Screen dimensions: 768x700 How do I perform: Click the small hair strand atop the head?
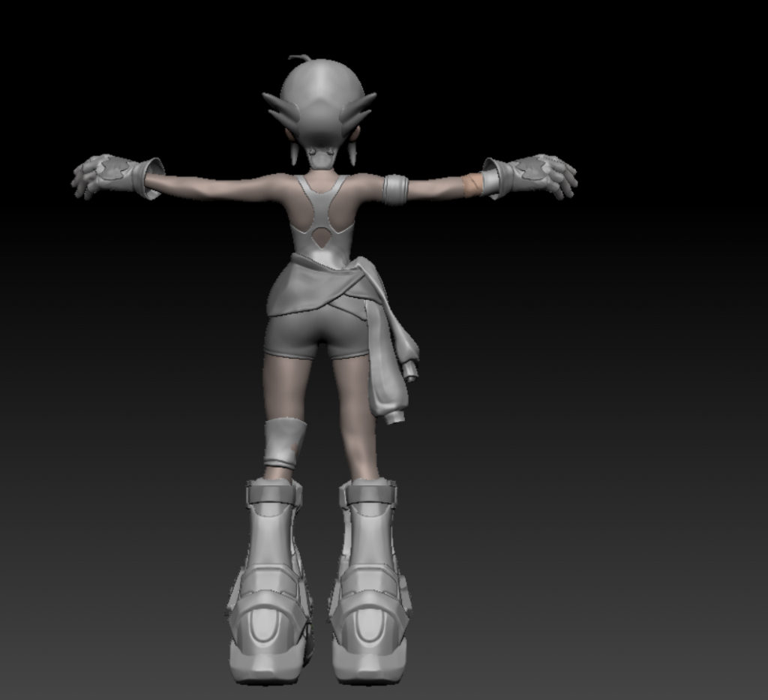click(x=299, y=57)
